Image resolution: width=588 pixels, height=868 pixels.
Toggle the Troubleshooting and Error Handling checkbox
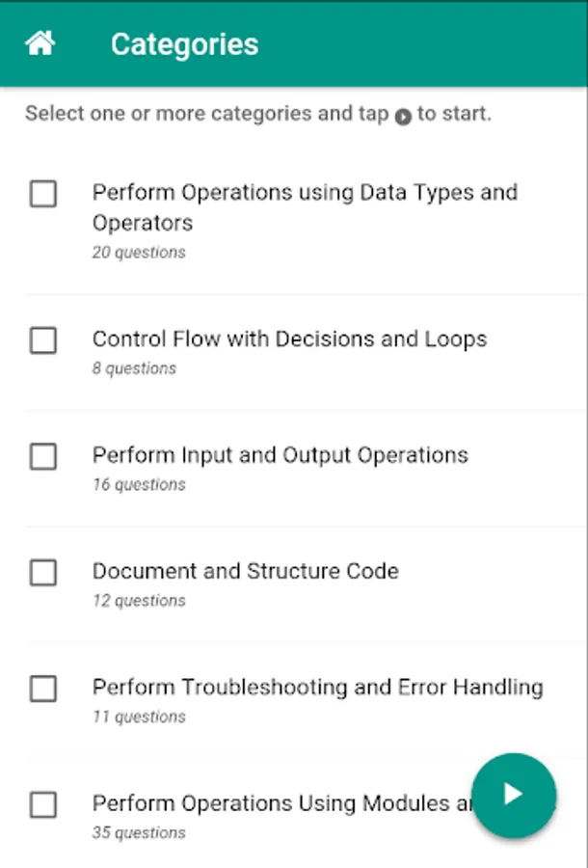tap(43, 689)
